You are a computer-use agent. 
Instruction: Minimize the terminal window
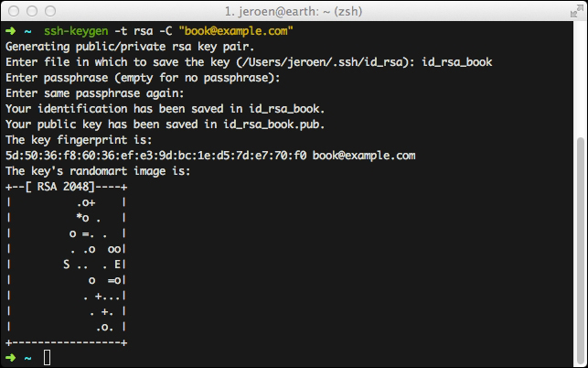32,13
